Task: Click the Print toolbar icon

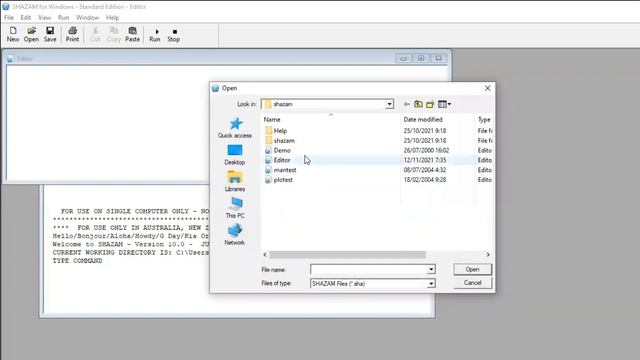Action: pos(72,34)
